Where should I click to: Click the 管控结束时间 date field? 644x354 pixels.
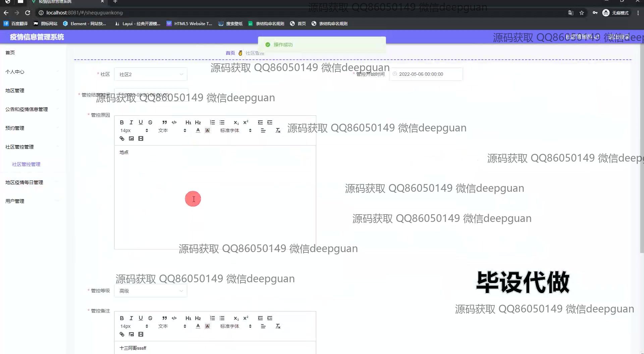(151, 95)
